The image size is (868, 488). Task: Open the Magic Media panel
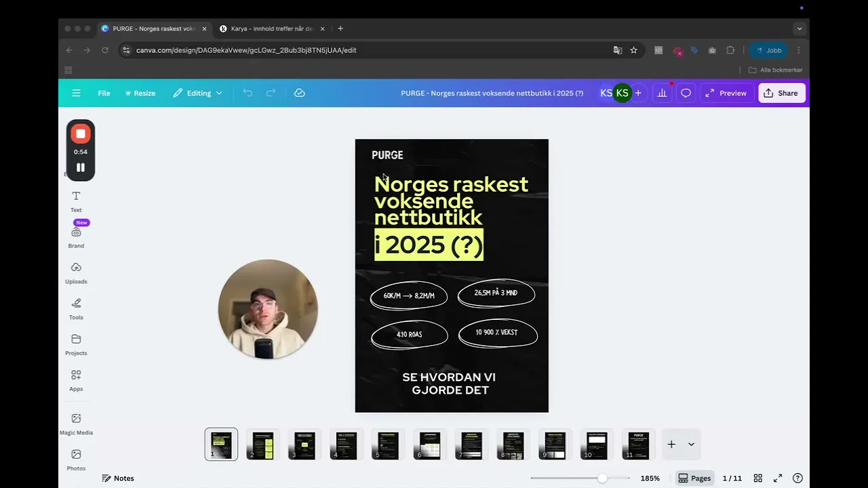pyautogui.click(x=76, y=424)
